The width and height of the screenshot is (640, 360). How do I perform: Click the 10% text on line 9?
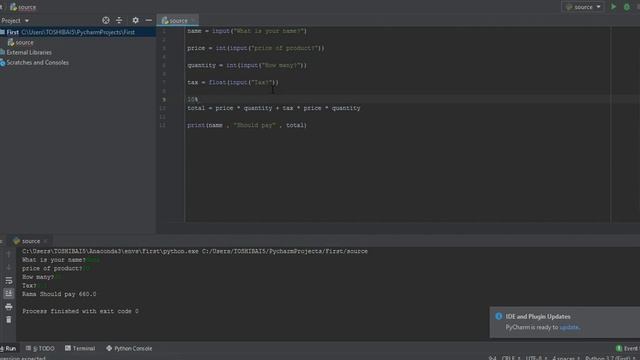click(x=193, y=100)
